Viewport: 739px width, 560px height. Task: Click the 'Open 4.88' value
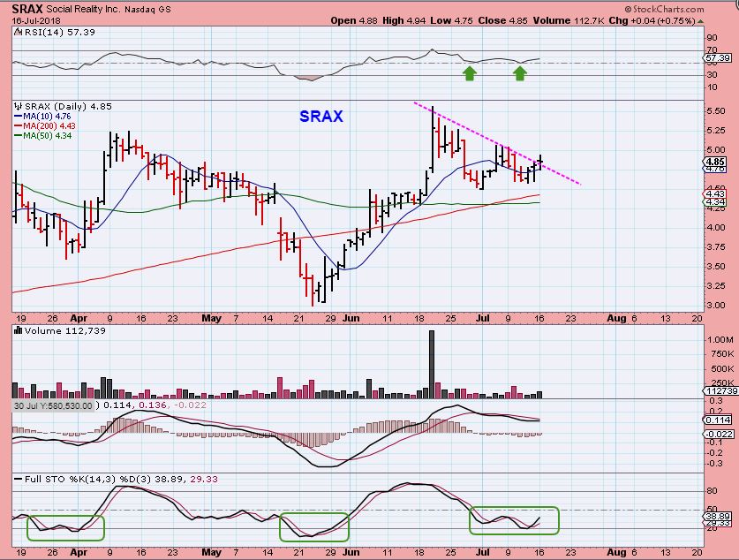tap(354, 20)
